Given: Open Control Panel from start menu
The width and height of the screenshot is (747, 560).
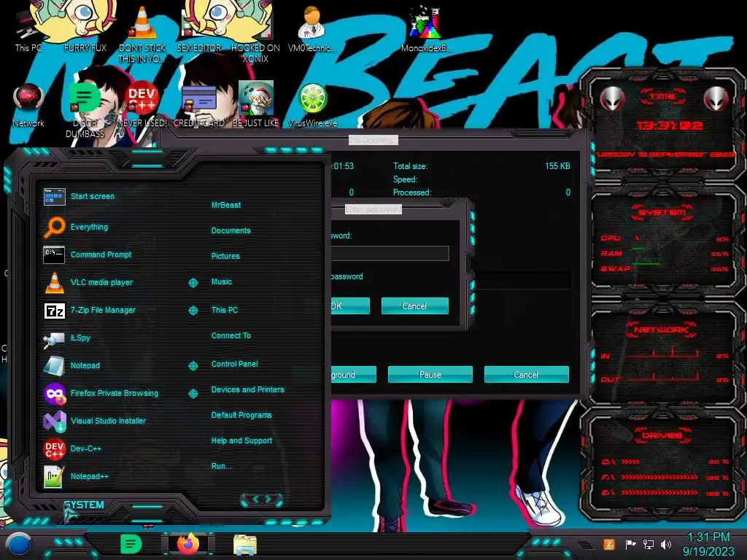Looking at the screenshot, I should click(x=234, y=364).
